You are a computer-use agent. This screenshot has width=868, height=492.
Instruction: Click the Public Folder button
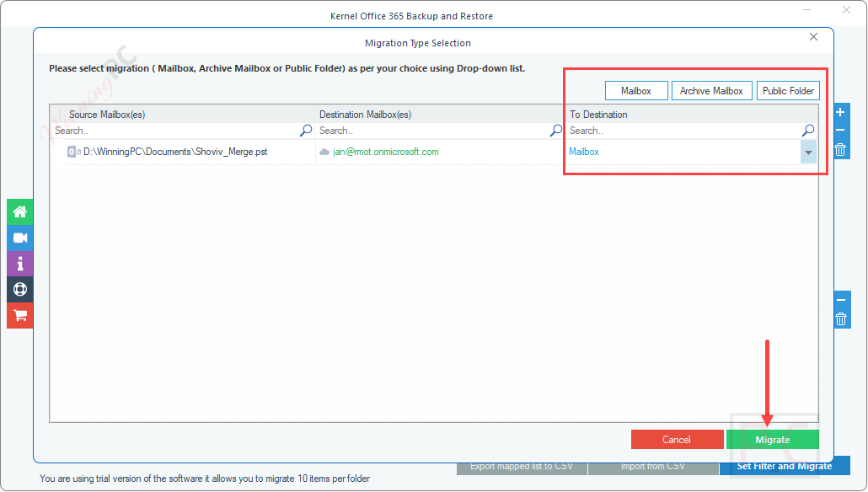point(788,91)
